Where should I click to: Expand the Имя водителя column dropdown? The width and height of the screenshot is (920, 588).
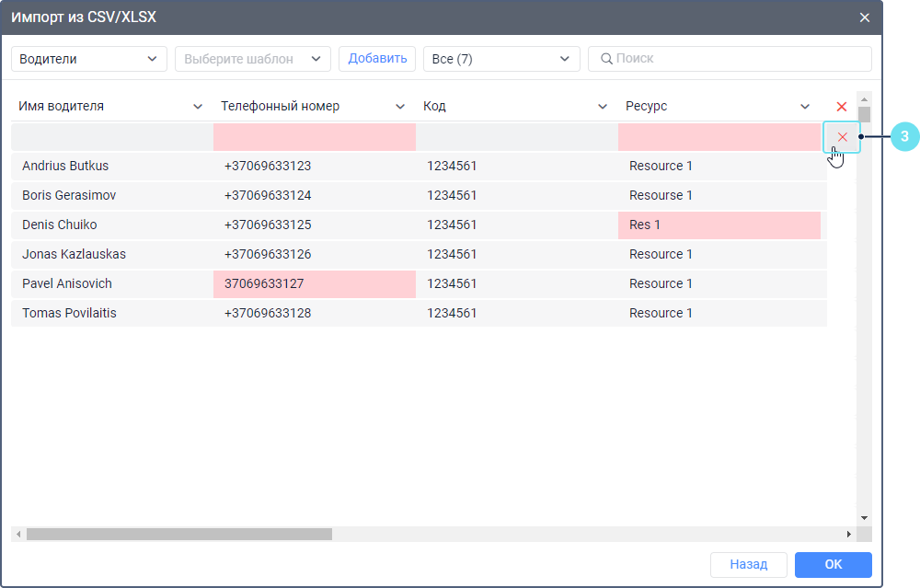click(198, 107)
